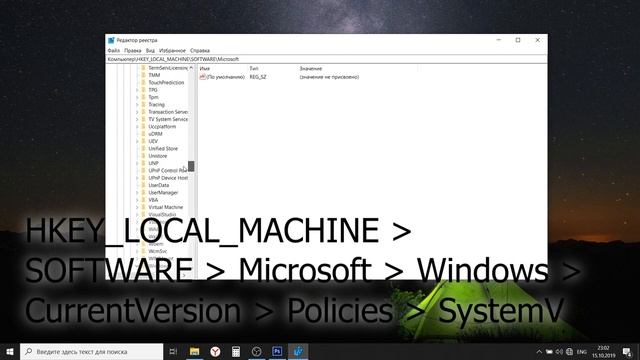Expand the Transaction Server key

click(x=137, y=112)
